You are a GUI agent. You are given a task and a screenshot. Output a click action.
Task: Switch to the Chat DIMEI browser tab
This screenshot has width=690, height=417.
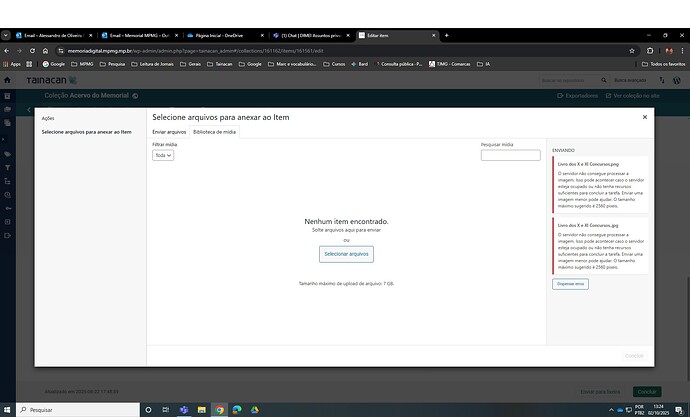pos(311,35)
